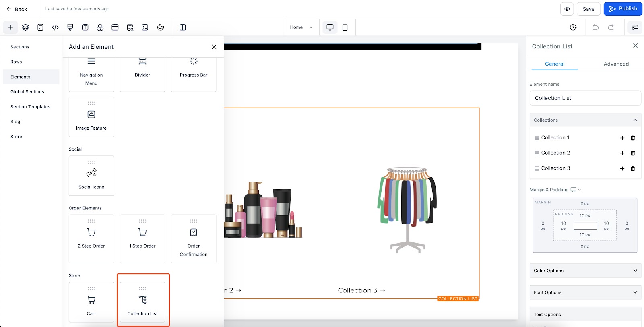
Task: Open the typography T icon
Action: 85,27
